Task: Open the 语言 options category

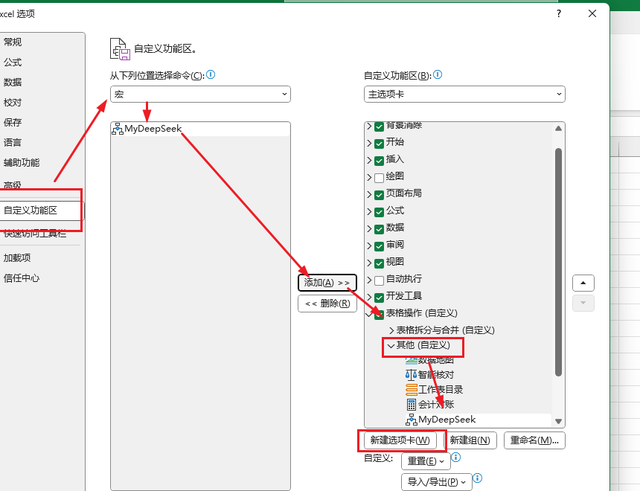Action: 13,142
